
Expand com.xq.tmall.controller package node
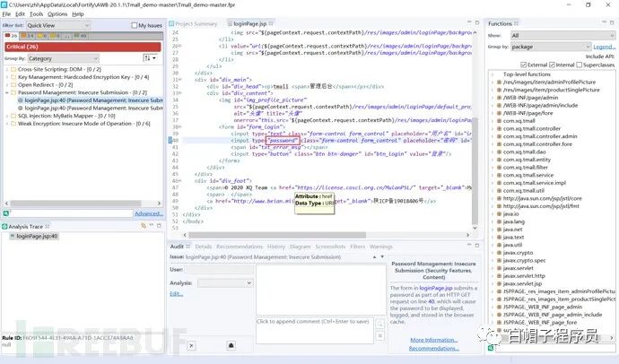(493, 128)
